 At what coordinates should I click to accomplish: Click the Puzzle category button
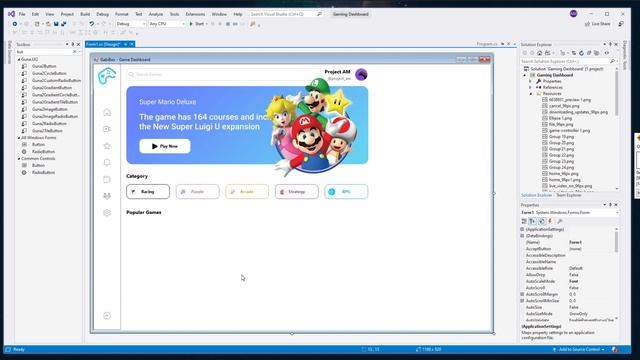[x=198, y=191]
